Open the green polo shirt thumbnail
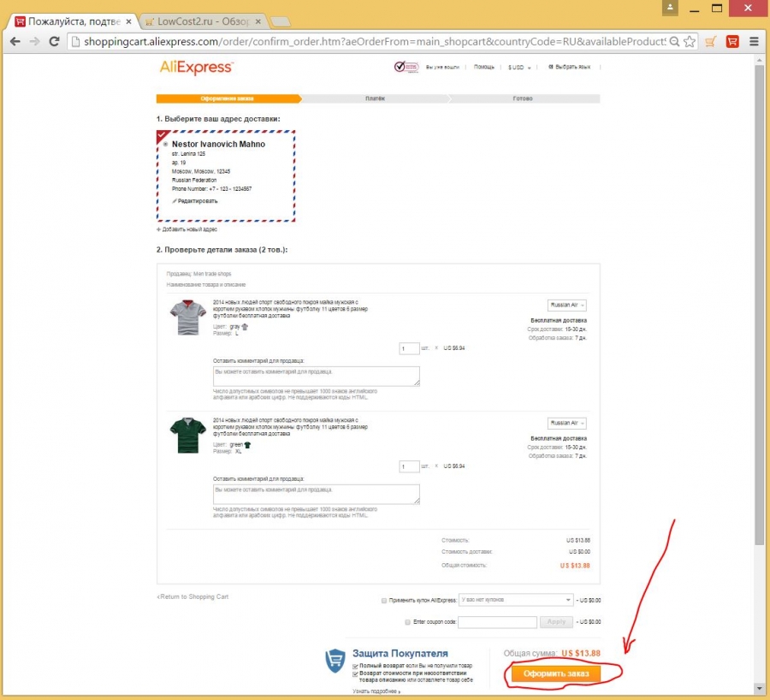Image resolution: width=770 pixels, height=700 pixels. tap(188, 436)
